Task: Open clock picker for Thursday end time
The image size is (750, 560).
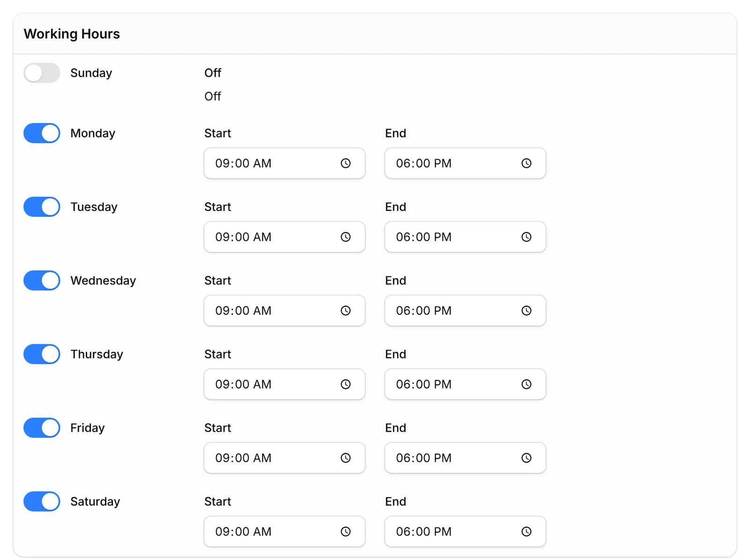Action: click(x=526, y=384)
